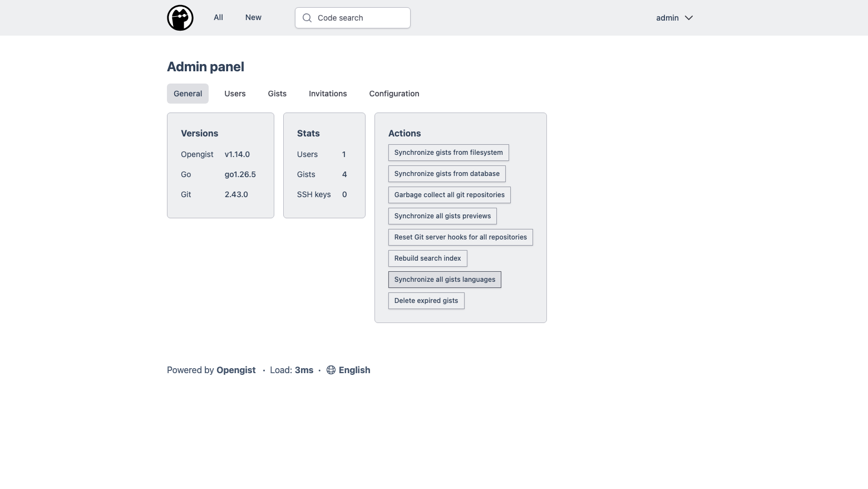The image size is (868, 489).
Task: Expand the admin user dropdown chevron
Action: click(689, 18)
